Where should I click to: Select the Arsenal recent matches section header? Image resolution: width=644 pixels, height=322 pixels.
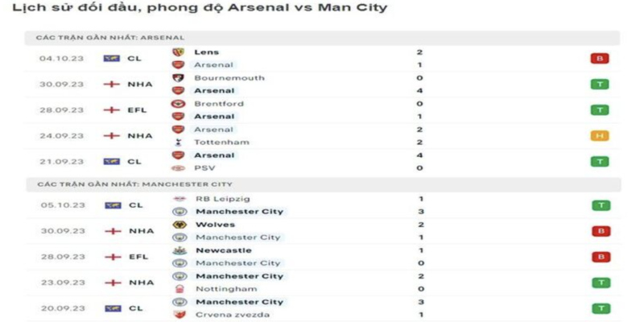tap(110, 38)
